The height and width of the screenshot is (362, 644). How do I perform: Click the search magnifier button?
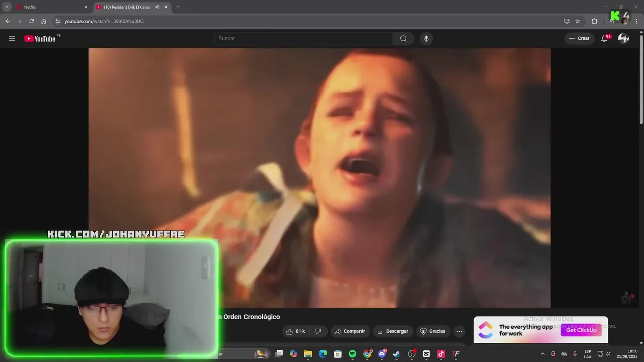pyautogui.click(x=404, y=39)
